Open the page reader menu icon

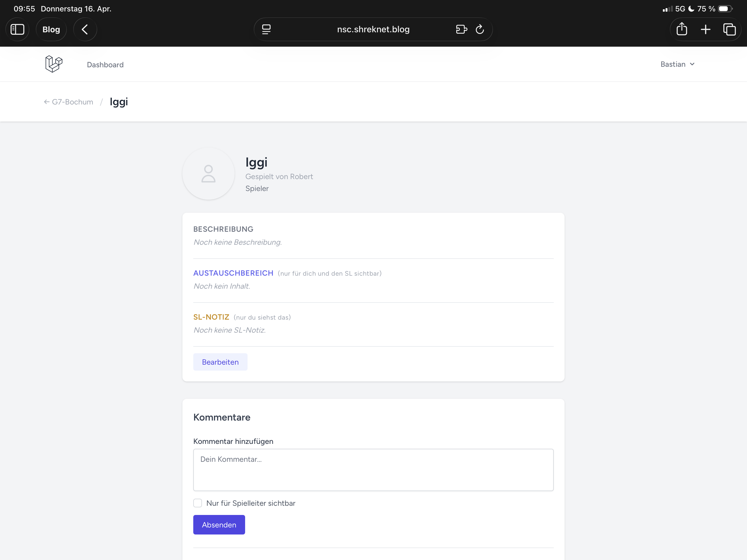point(266,29)
